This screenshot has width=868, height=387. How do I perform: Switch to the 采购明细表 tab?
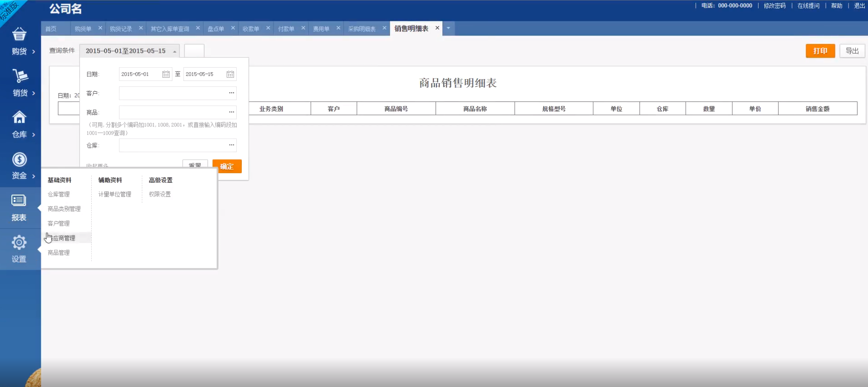click(362, 29)
